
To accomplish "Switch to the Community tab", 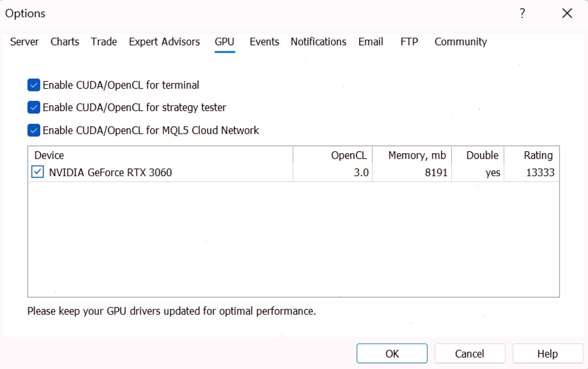I will [461, 42].
